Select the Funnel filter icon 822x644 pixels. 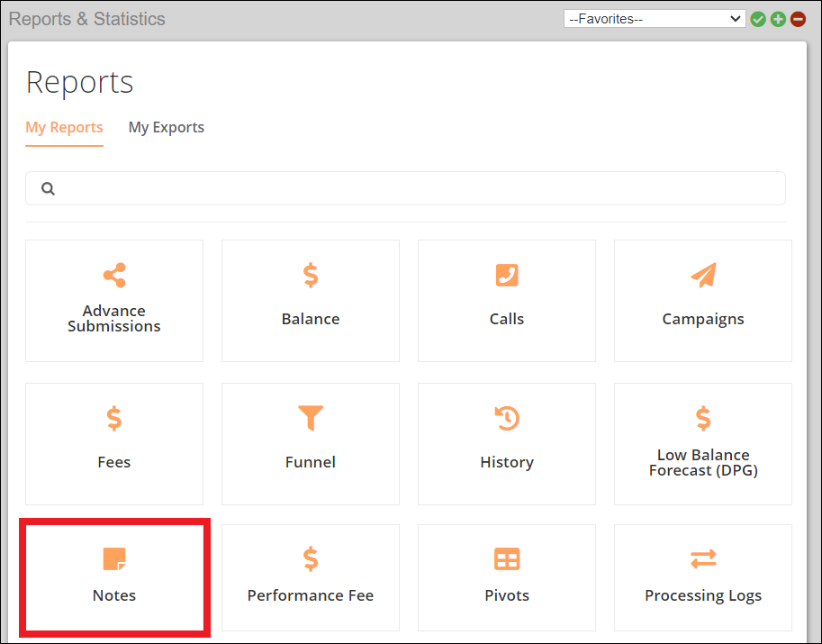tap(311, 418)
